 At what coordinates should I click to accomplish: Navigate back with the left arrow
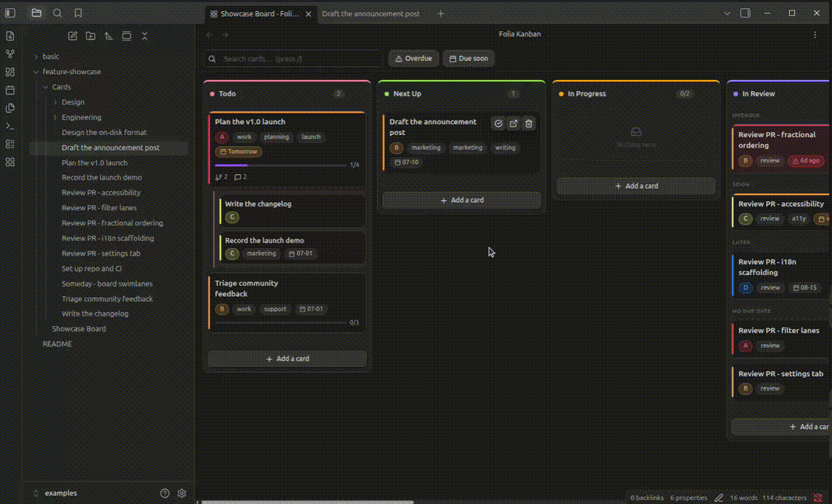pos(209,35)
